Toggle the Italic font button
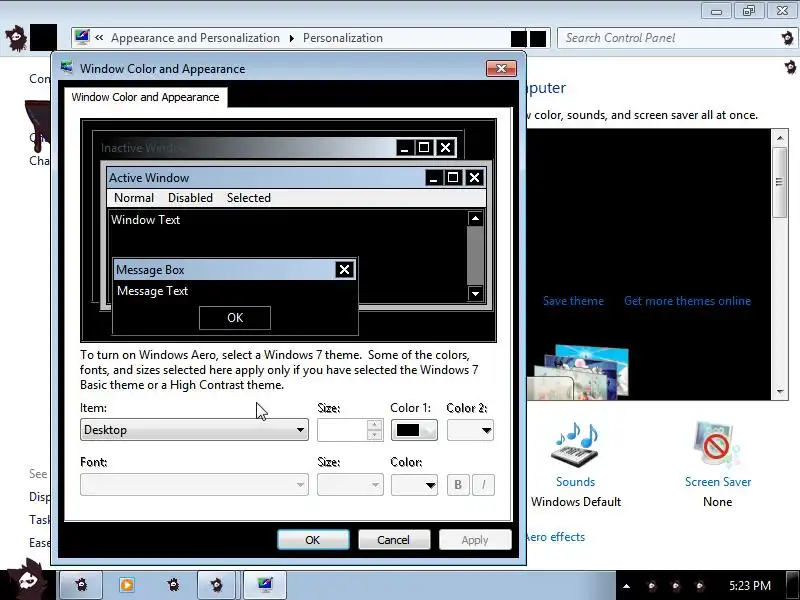This screenshot has height=600, width=800. pos(483,485)
